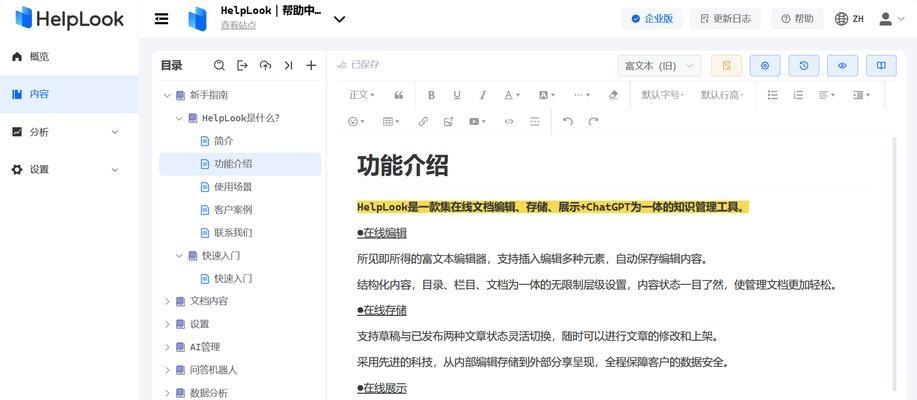Insert a bulleted list
The image size is (917, 400).
tap(773, 95)
